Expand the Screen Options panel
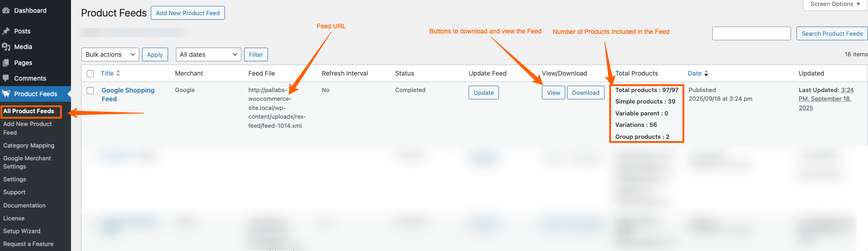The image size is (868, 251). [835, 4]
